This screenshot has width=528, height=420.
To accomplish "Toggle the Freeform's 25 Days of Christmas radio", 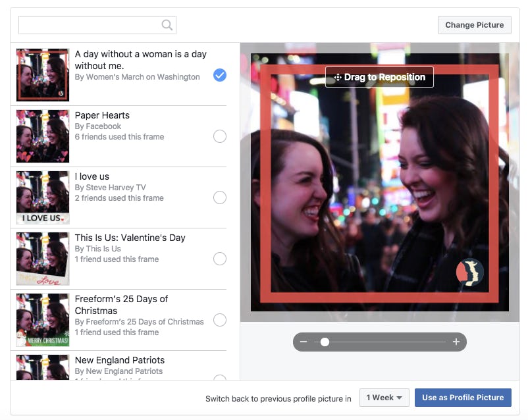I will pyautogui.click(x=220, y=320).
